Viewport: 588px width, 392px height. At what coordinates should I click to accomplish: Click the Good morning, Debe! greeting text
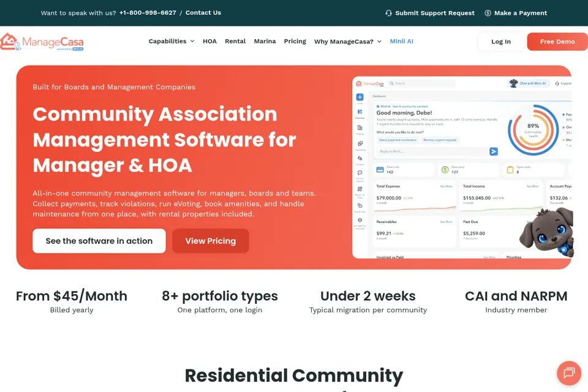[404, 113]
